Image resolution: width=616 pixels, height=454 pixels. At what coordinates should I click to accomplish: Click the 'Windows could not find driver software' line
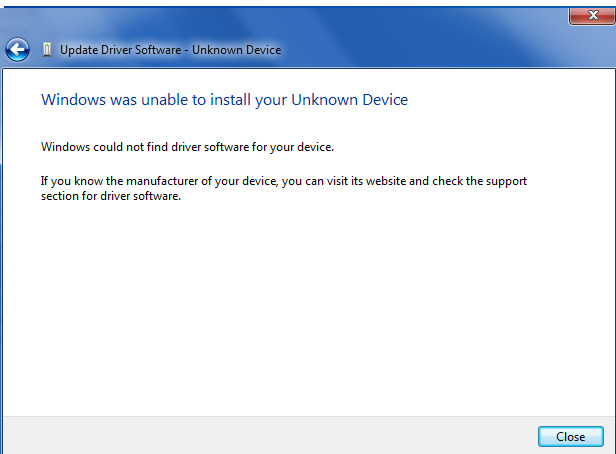click(x=187, y=147)
